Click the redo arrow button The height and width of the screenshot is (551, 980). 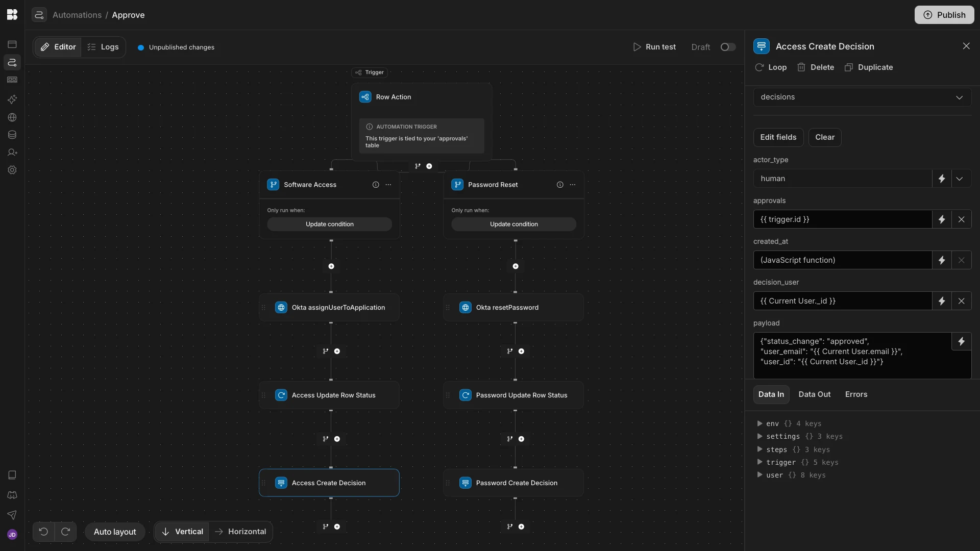(x=65, y=532)
